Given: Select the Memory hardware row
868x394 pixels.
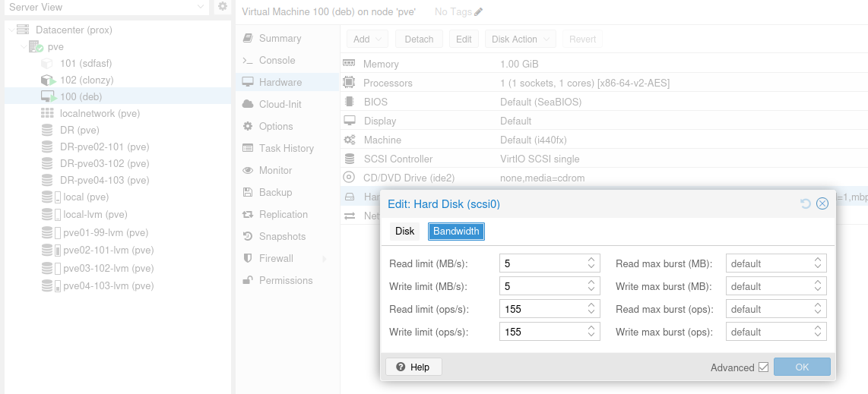Looking at the screenshot, I should click(604, 64).
